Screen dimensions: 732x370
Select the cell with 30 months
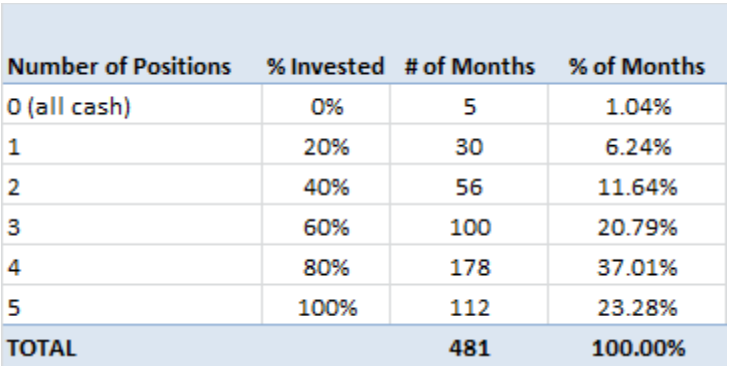click(469, 147)
